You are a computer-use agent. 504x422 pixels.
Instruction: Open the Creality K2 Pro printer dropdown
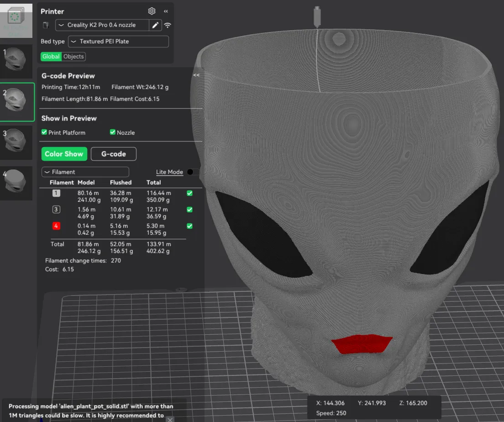(102, 25)
